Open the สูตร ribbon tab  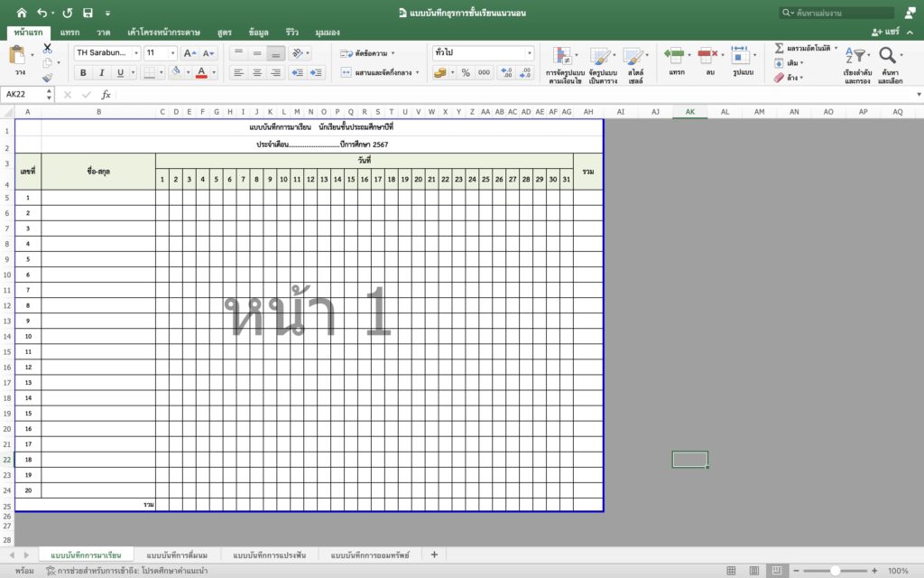pos(225,33)
